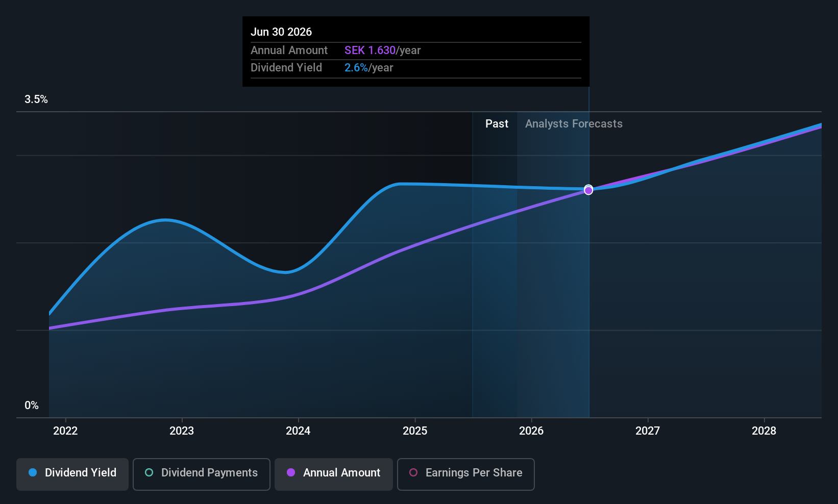Select the Analysts Forecasts section label
Image resolution: width=838 pixels, height=504 pixels.
(574, 124)
